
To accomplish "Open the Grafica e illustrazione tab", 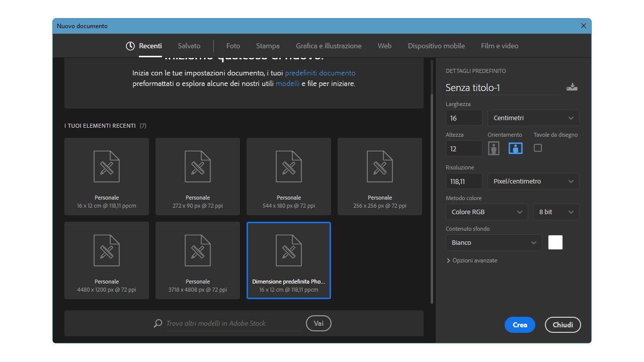I will [329, 46].
